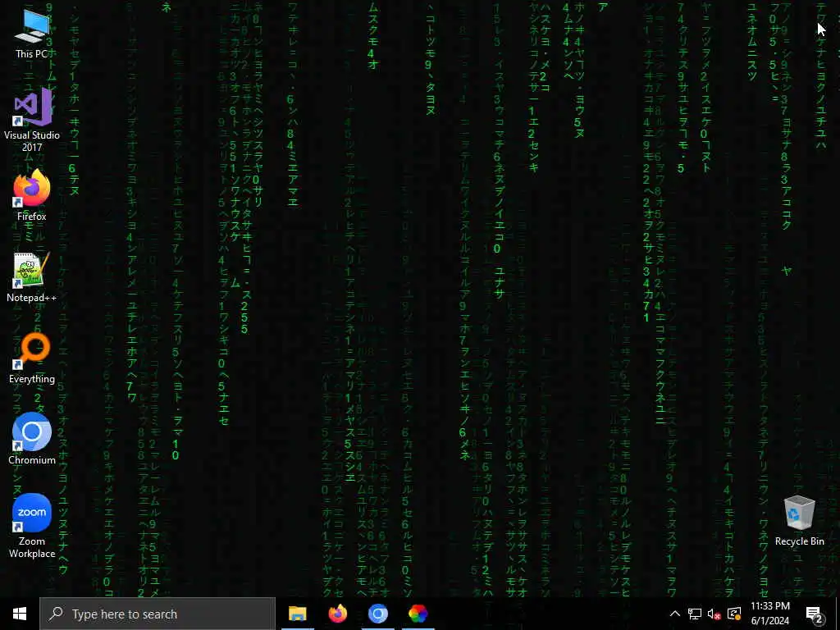Screen dimensions: 840x630
Task: Click the muted volume tray icon
Action: click(714, 614)
